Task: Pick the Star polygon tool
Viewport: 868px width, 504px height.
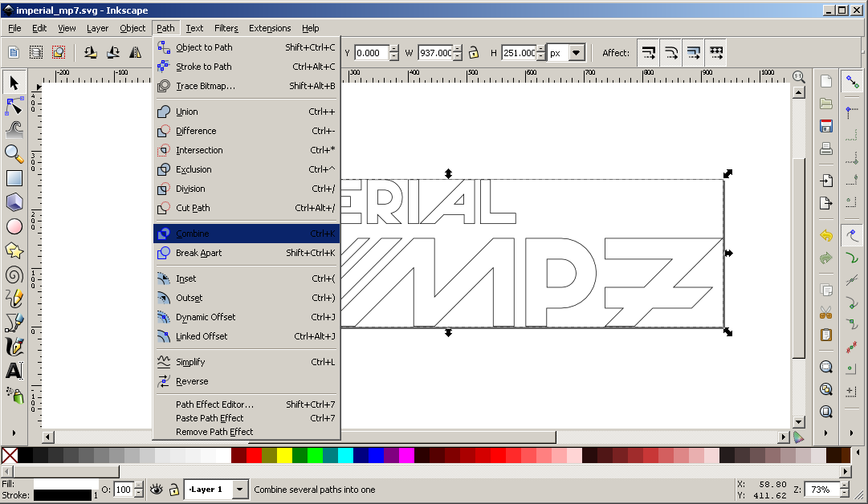Action: click(x=14, y=250)
